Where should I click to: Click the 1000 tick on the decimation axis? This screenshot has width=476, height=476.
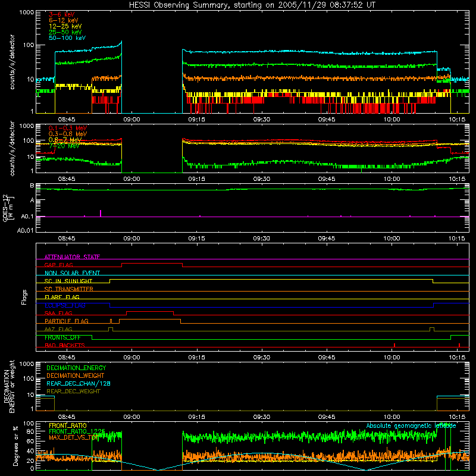pos(27,364)
